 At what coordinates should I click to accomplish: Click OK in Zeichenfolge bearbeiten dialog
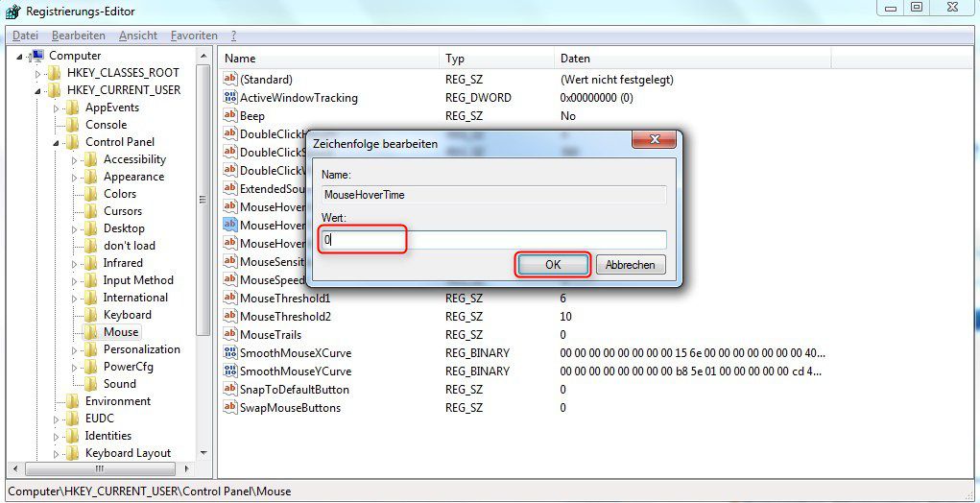553,264
